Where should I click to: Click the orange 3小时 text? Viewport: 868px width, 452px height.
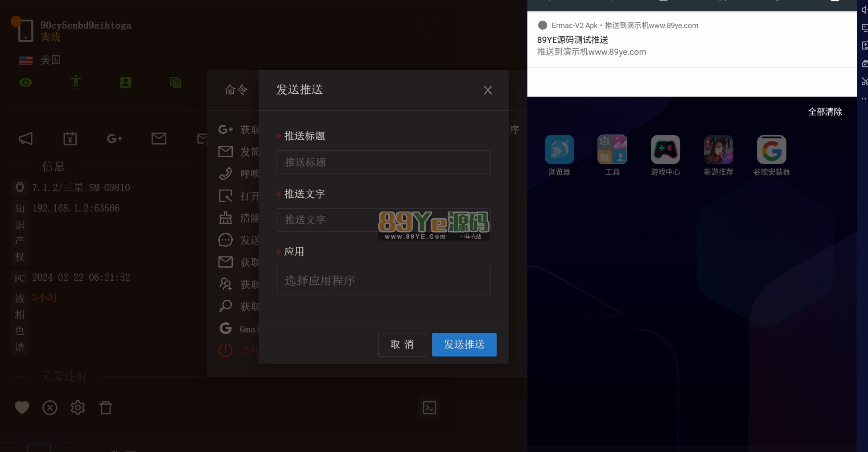click(x=45, y=298)
